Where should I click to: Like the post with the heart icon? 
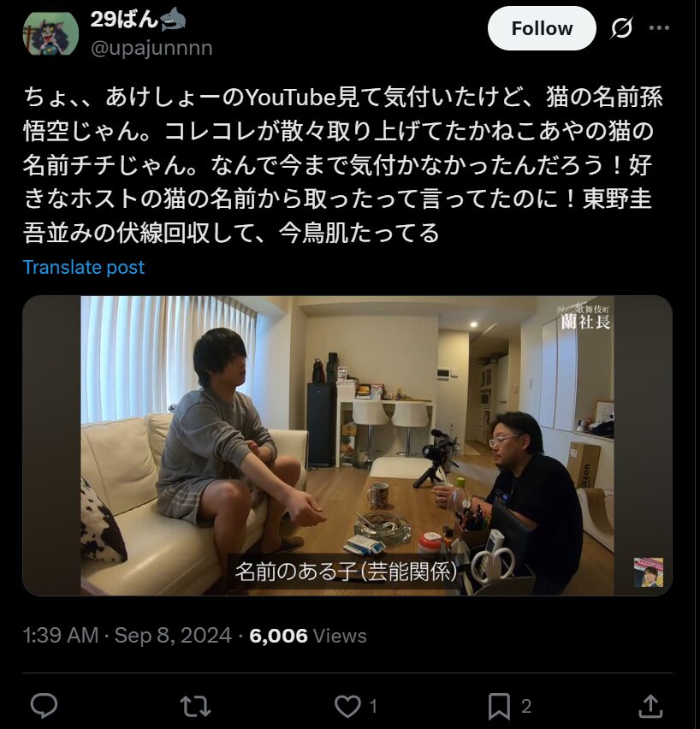[x=348, y=706]
